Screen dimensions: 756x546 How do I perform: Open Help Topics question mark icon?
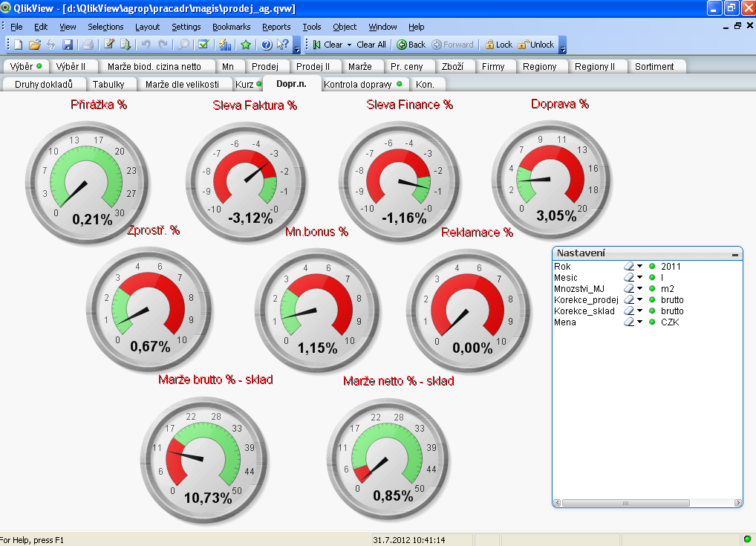267,45
